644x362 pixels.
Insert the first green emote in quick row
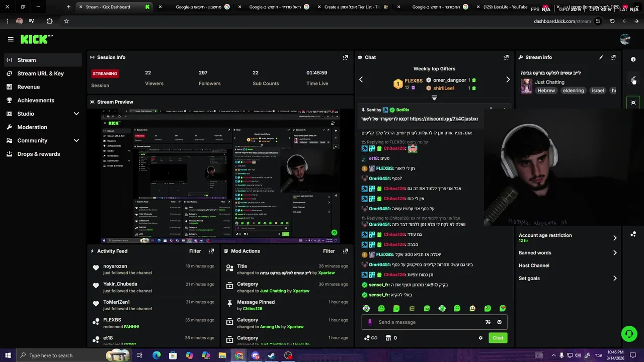pos(366,308)
